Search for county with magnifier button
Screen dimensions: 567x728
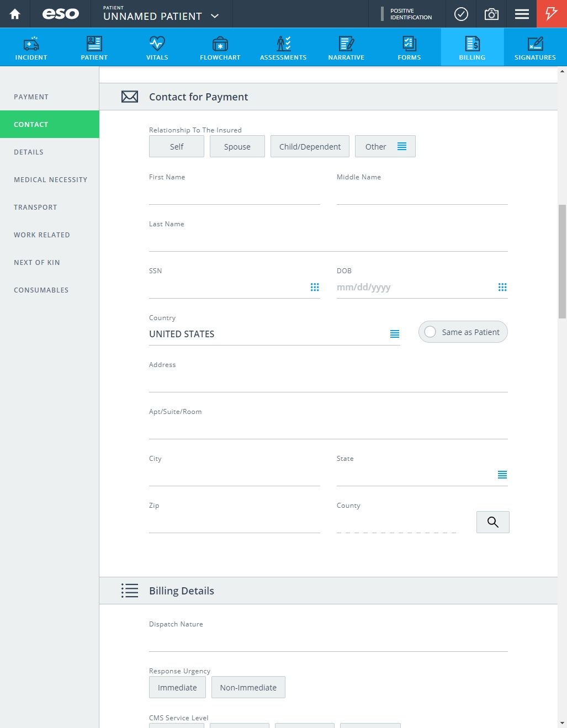click(493, 522)
